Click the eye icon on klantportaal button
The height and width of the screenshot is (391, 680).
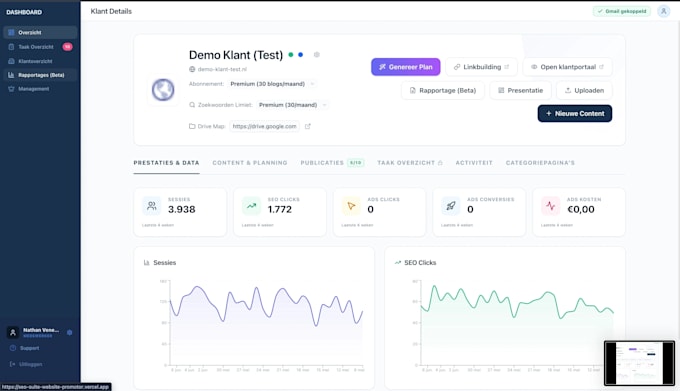click(534, 67)
